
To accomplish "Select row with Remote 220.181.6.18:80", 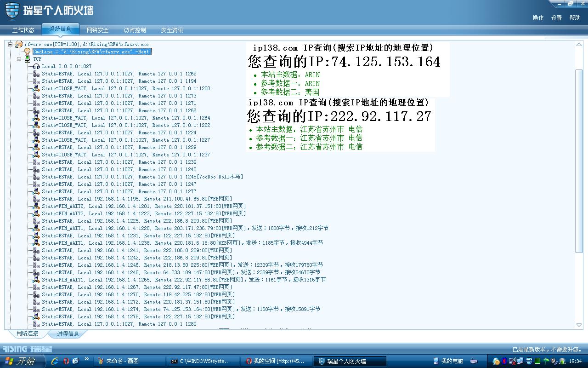I will (182, 243).
